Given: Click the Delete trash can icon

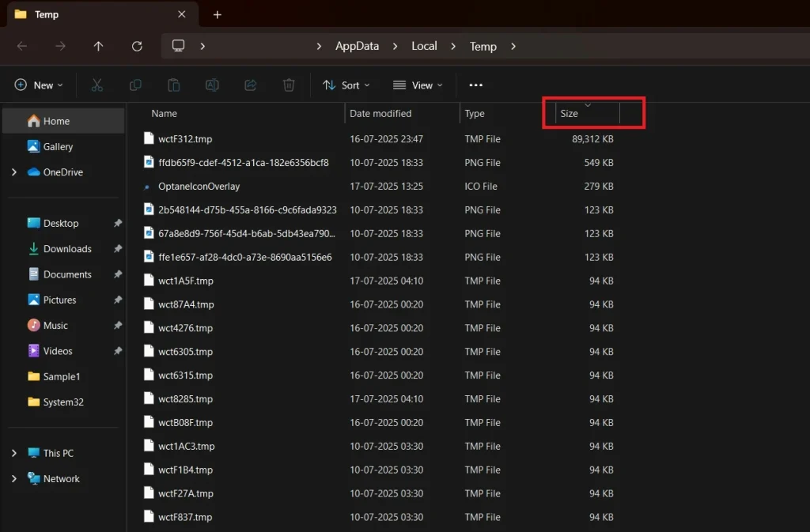Looking at the screenshot, I should 290,85.
